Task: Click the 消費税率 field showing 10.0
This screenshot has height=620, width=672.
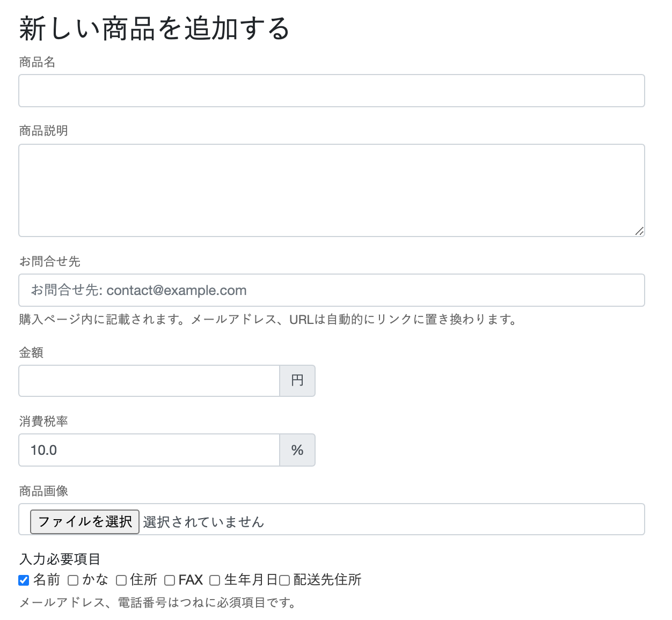Action: pos(149,450)
